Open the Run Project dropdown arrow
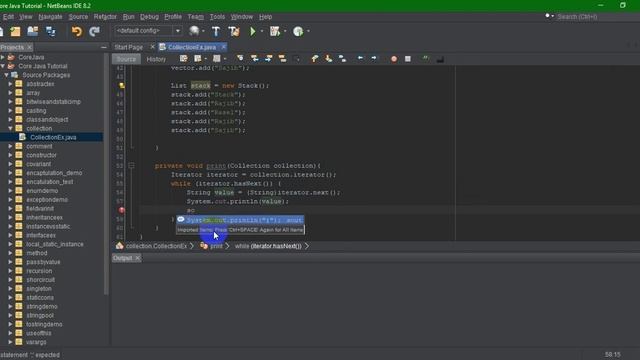 click(x=262, y=31)
